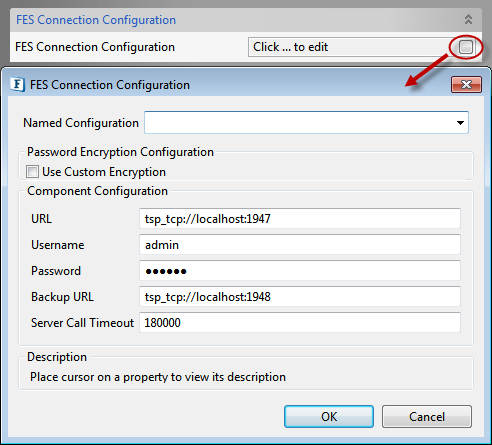Click the Password field with masked dots
The image size is (492, 445).
(300, 271)
